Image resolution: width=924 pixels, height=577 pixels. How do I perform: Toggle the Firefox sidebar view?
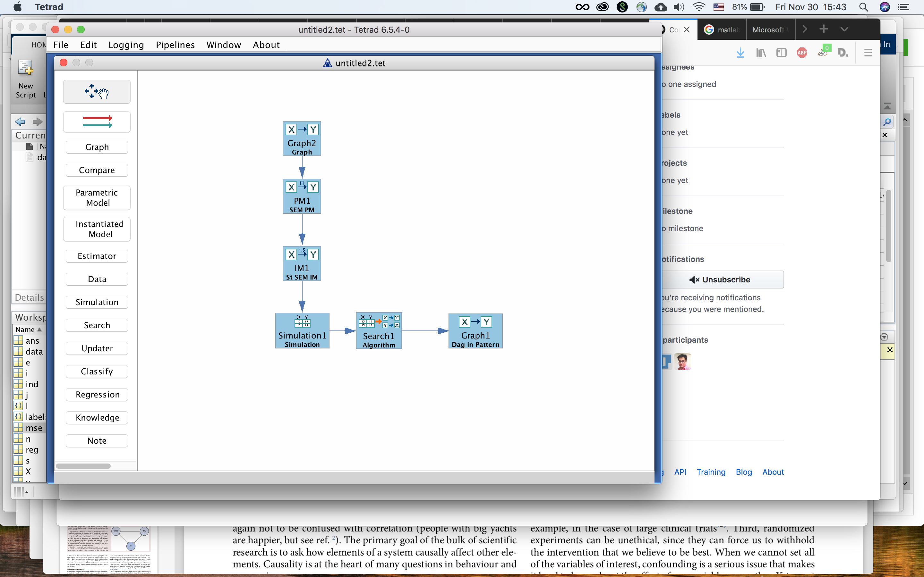tap(781, 52)
